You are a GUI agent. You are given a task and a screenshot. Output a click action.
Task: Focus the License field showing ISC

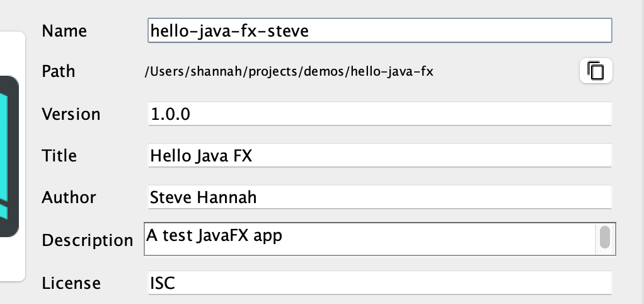379,283
